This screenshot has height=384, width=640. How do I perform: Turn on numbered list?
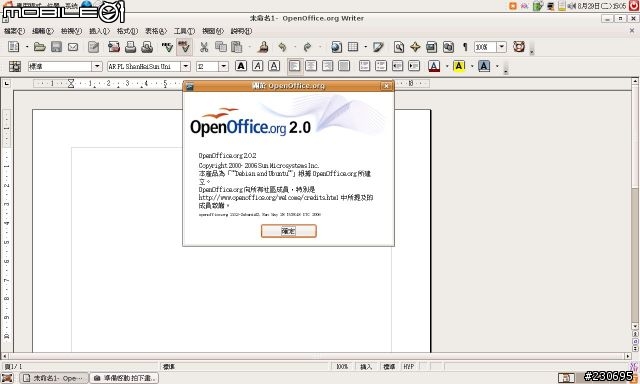[x=364, y=66]
